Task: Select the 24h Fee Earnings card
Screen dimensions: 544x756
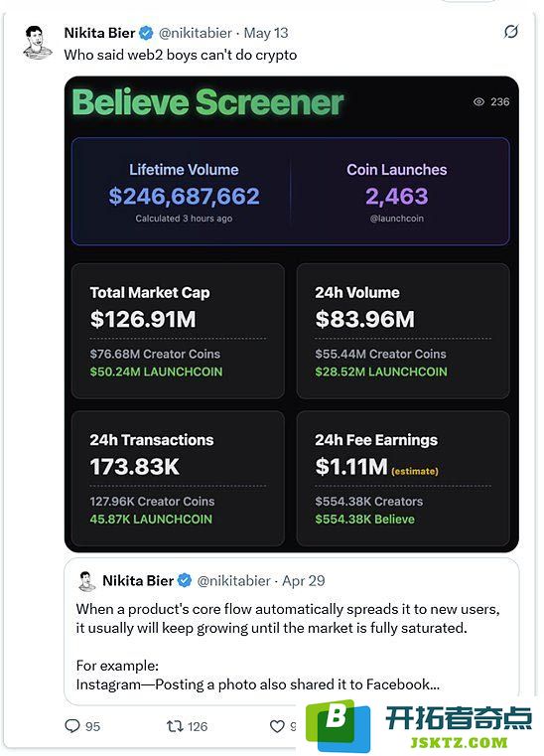Action: point(403,478)
